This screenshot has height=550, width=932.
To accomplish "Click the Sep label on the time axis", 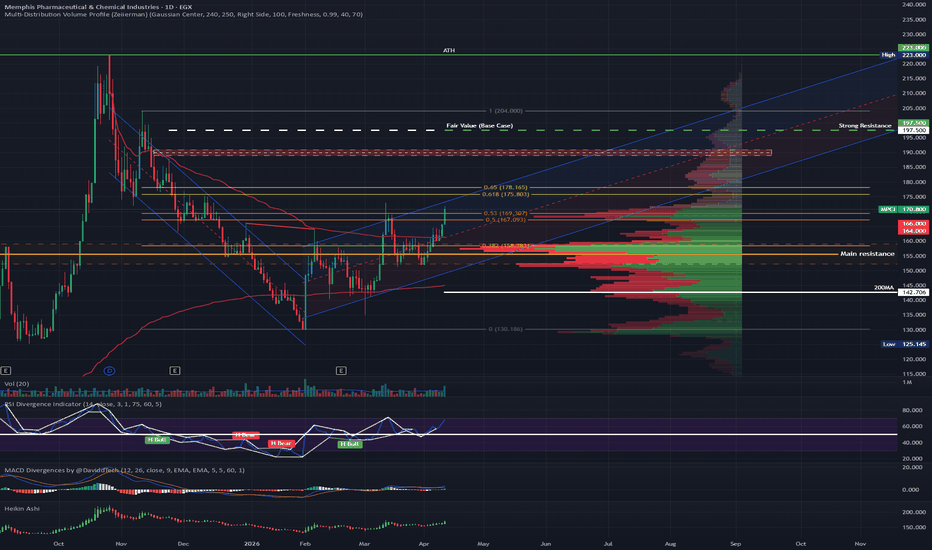I will tap(735, 543).
